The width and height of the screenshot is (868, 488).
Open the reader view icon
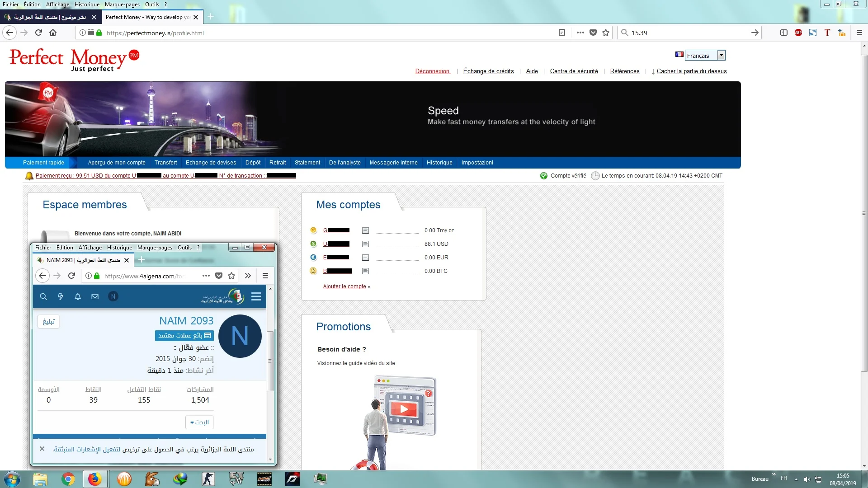click(562, 33)
